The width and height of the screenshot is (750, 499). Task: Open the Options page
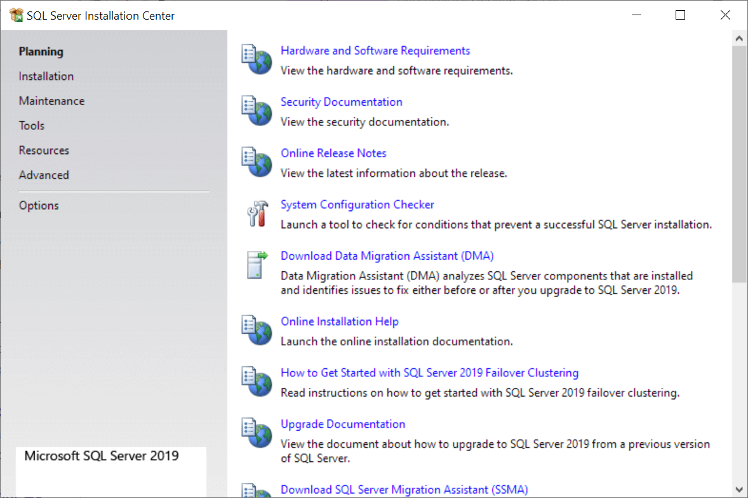point(39,206)
